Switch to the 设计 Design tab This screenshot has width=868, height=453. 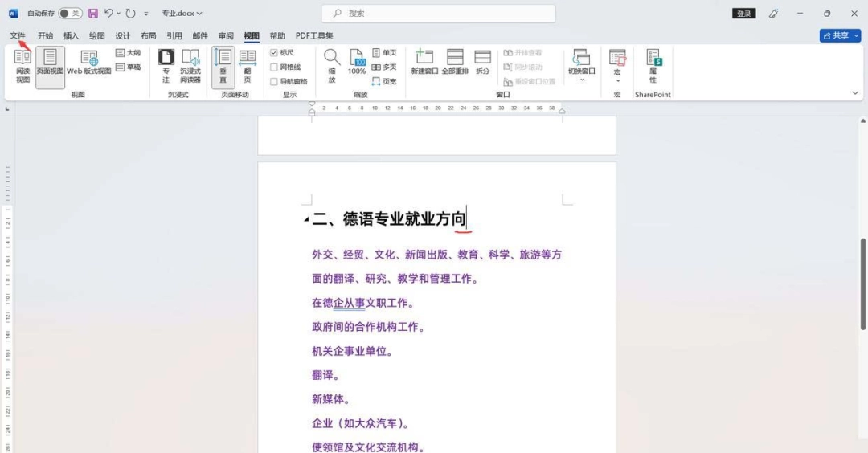(x=122, y=35)
